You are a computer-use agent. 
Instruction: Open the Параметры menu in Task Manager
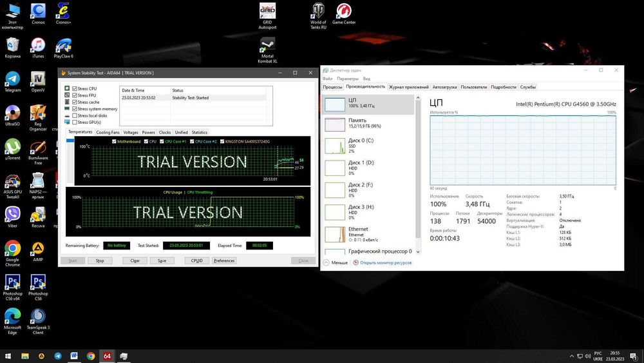click(x=348, y=79)
